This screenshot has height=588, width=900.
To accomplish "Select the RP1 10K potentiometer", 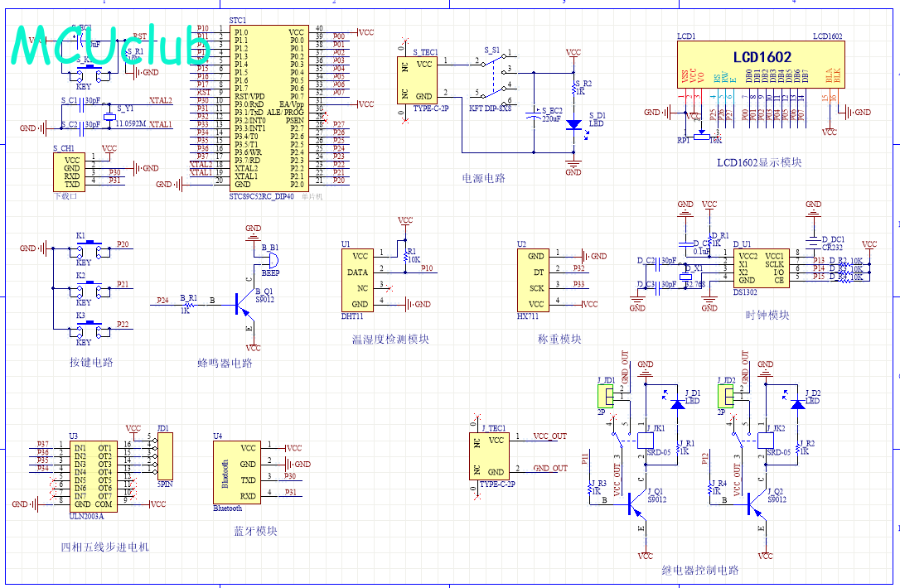I will click(x=701, y=137).
